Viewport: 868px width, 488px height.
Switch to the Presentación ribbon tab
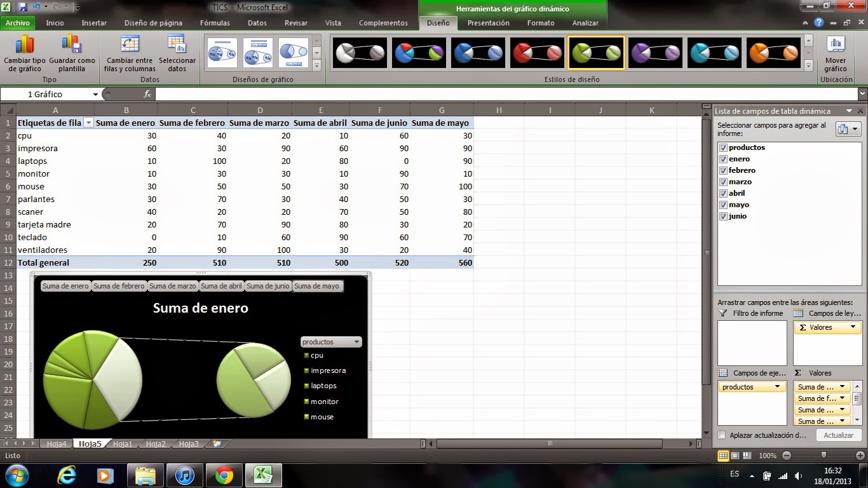pyautogui.click(x=488, y=23)
